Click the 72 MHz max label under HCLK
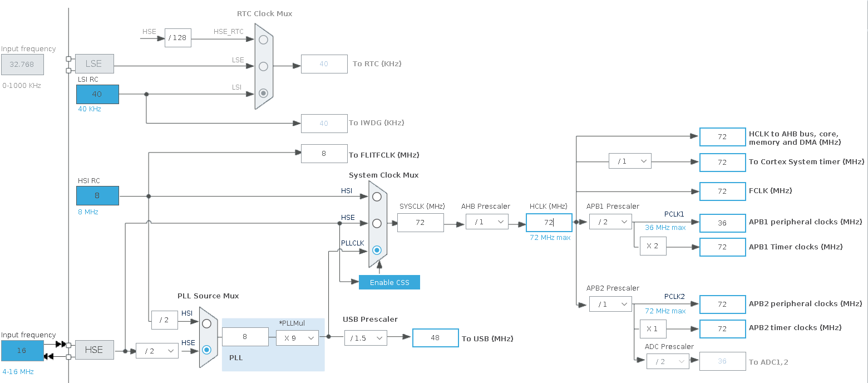Screen dimensions: 868x383 tap(550, 238)
